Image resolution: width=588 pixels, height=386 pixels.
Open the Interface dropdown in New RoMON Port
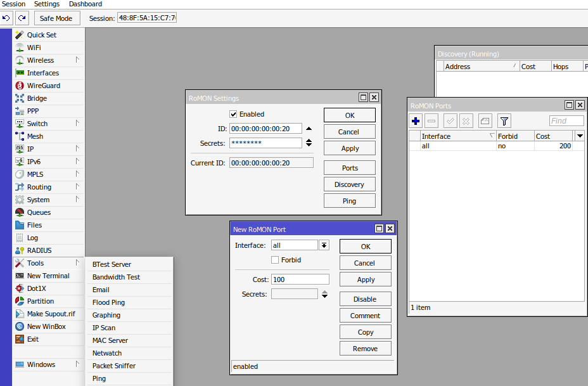click(324, 245)
